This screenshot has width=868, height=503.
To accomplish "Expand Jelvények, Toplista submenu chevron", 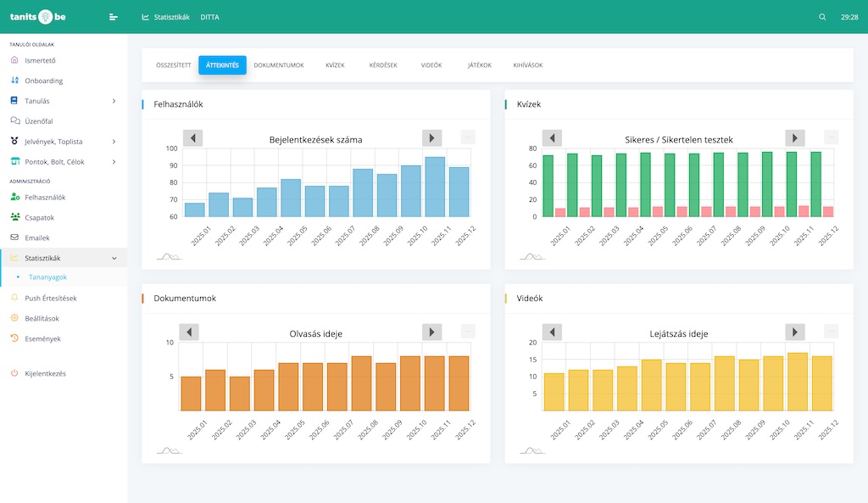I will coord(114,142).
